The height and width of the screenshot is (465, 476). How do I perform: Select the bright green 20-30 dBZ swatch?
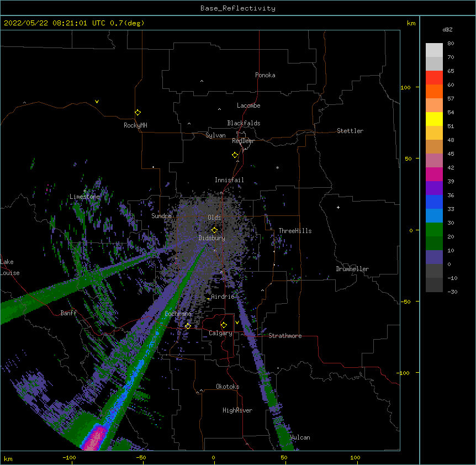coord(434,230)
